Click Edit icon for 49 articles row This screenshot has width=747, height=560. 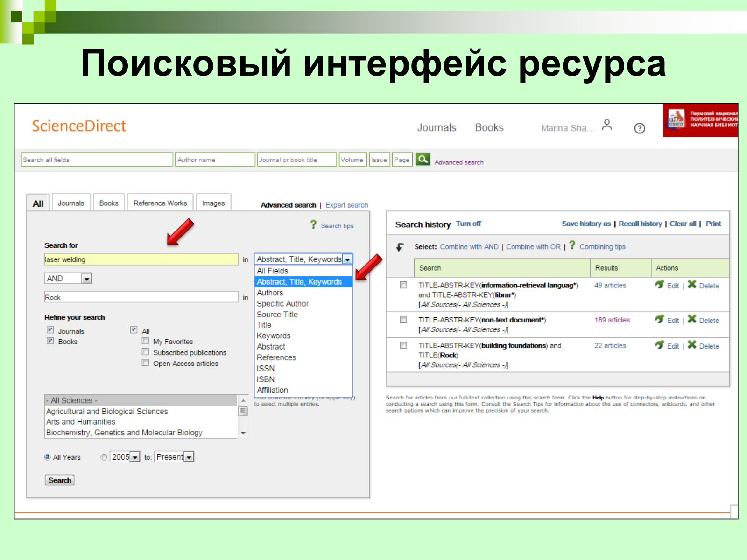pyautogui.click(x=660, y=284)
